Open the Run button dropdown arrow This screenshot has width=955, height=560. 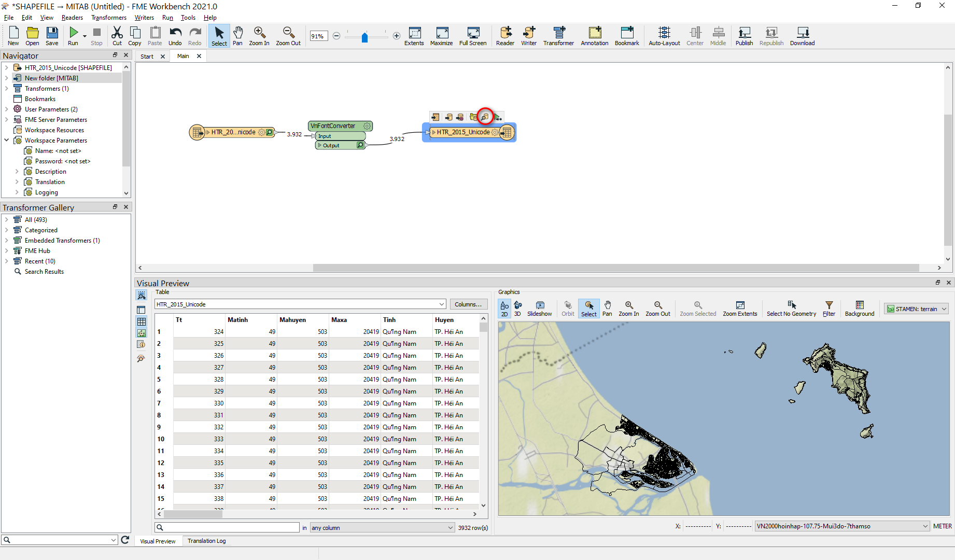click(85, 36)
